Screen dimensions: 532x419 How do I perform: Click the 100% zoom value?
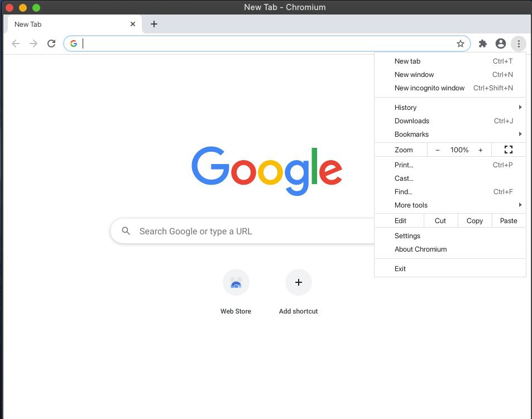tap(459, 150)
